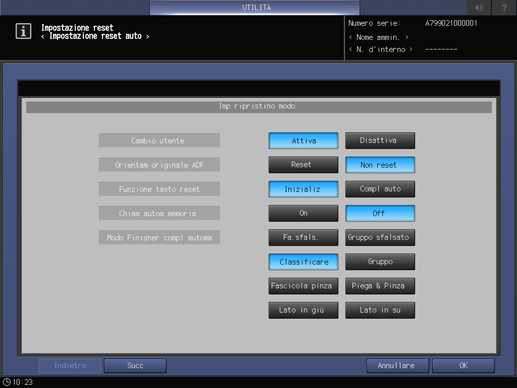517x388 pixels.
Task: Choose Inizializ for reset key function
Action: (x=303, y=189)
